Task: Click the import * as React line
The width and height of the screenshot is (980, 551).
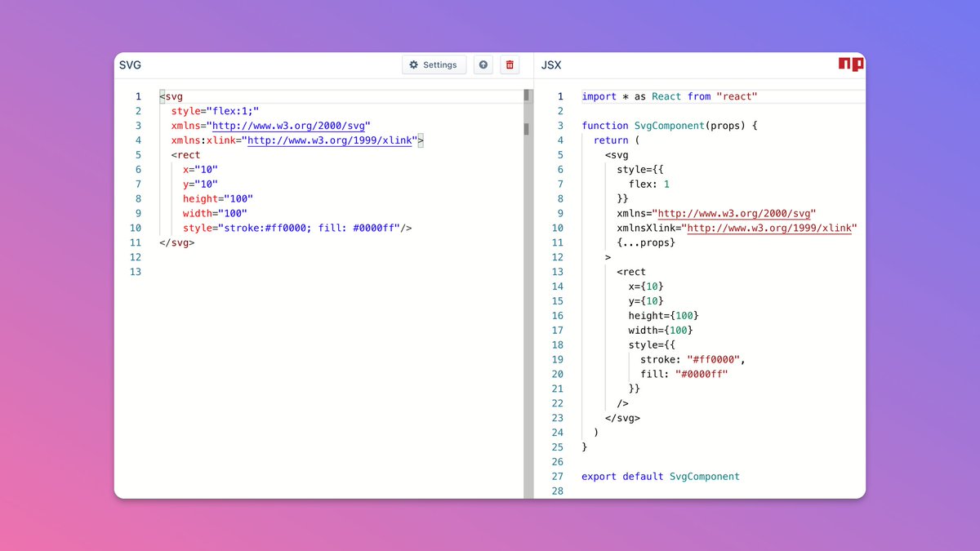Action: pyautogui.click(x=670, y=96)
